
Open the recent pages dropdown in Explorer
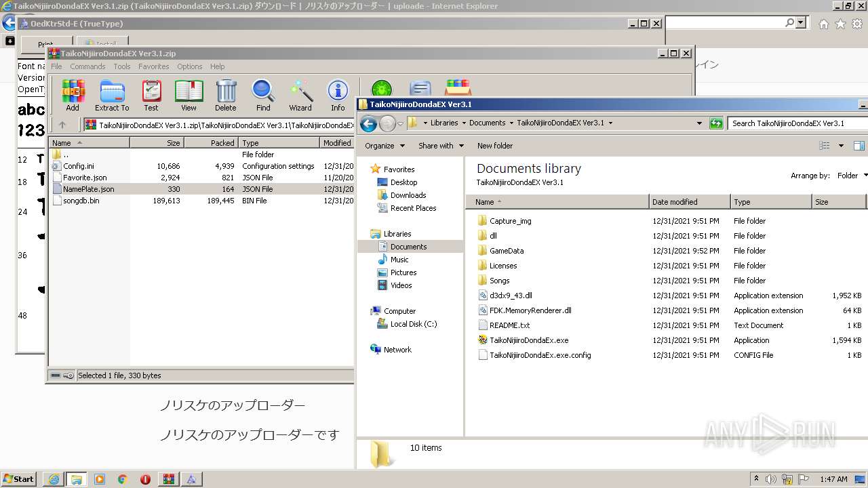(x=399, y=123)
